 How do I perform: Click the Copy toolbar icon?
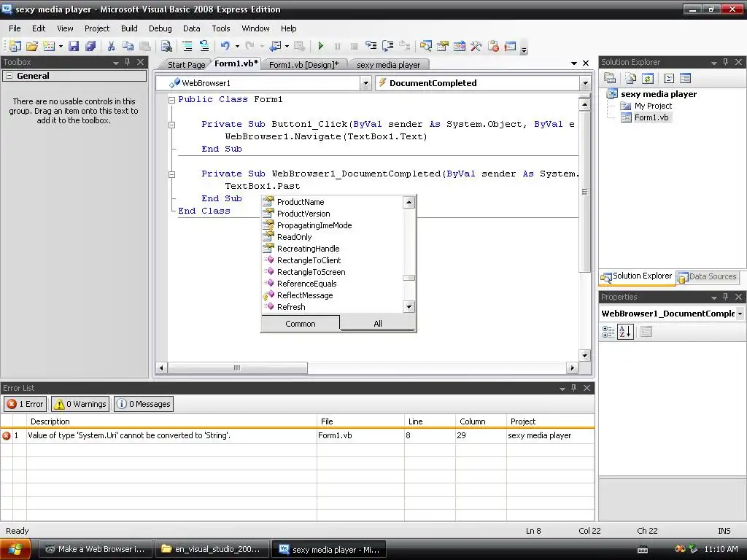click(128, 46)
